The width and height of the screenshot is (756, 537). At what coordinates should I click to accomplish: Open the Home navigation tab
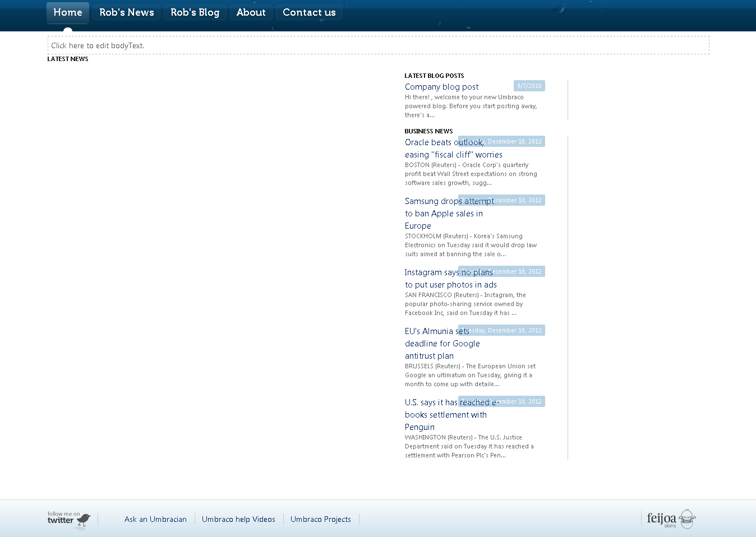point(68,12)
